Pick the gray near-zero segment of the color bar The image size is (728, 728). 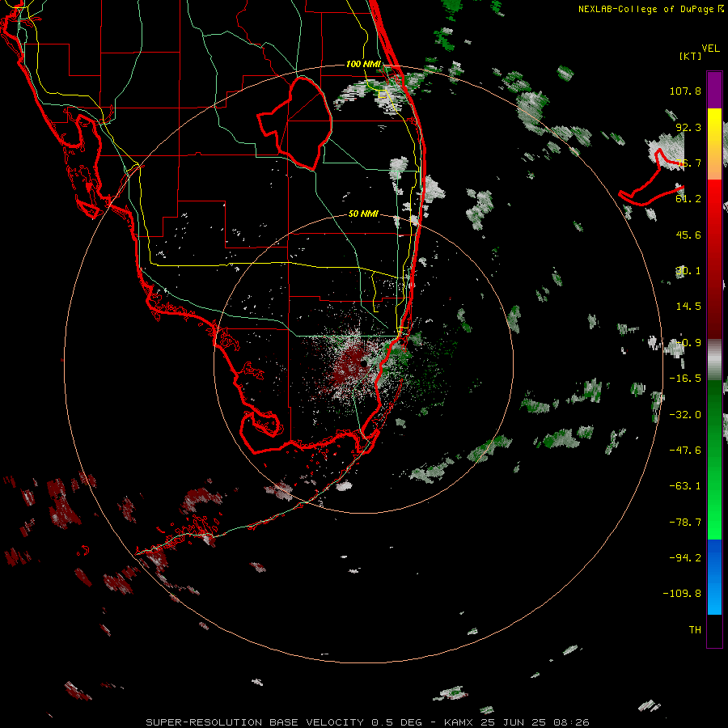[x=714, y=360]
